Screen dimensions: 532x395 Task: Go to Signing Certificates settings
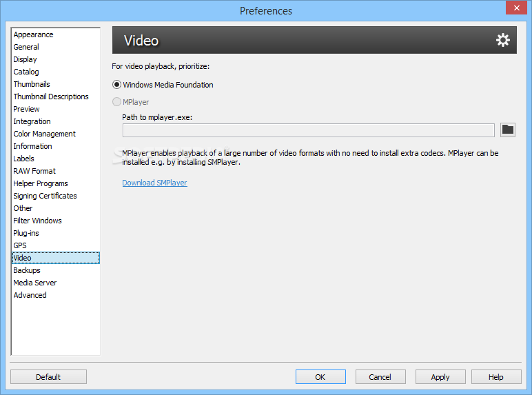(56, 196)
